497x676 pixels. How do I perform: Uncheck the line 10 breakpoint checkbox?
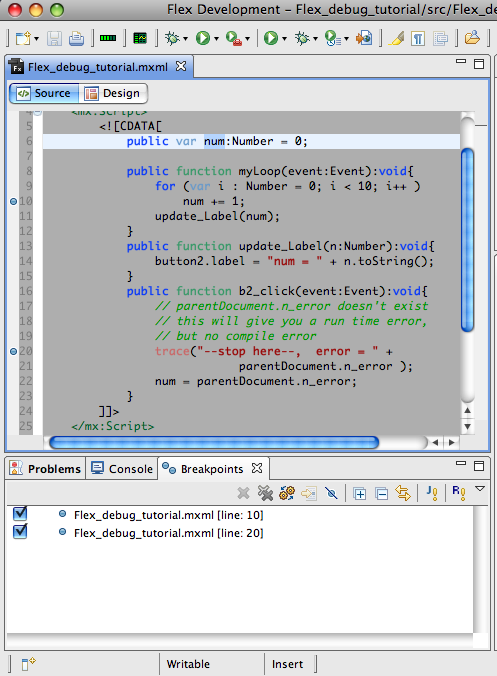point(20,513)
